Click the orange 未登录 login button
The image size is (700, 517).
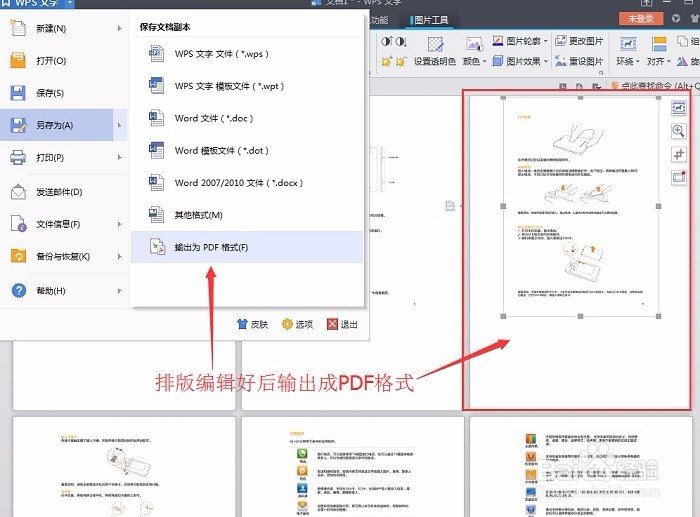point(641,18)
